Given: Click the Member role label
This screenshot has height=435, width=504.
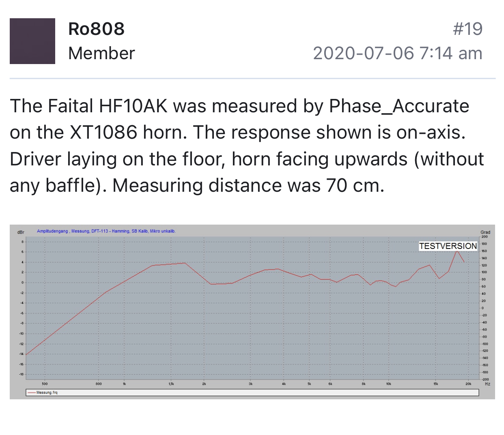Looking at the screenshot, I should pyautogui.click(x=101, y=53).
